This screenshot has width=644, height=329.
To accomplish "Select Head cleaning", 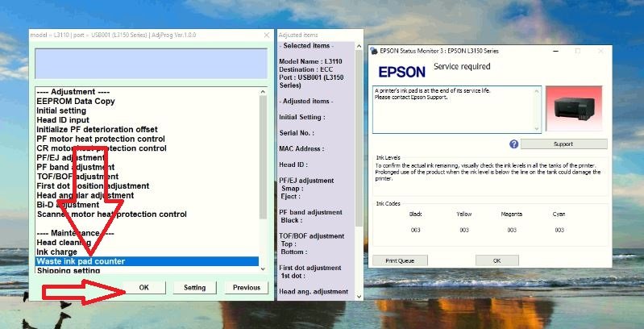I will pyautogui.click(x=64, y=243).
